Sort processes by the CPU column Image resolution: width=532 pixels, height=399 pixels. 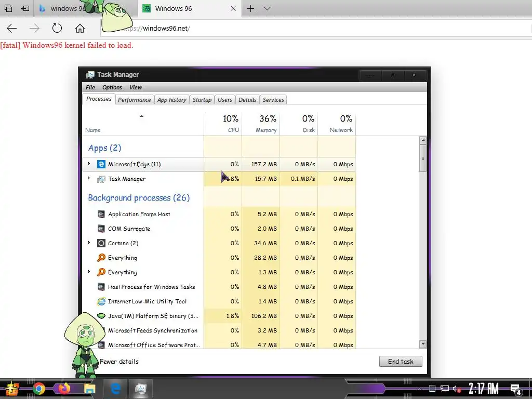tap(223, 124)
